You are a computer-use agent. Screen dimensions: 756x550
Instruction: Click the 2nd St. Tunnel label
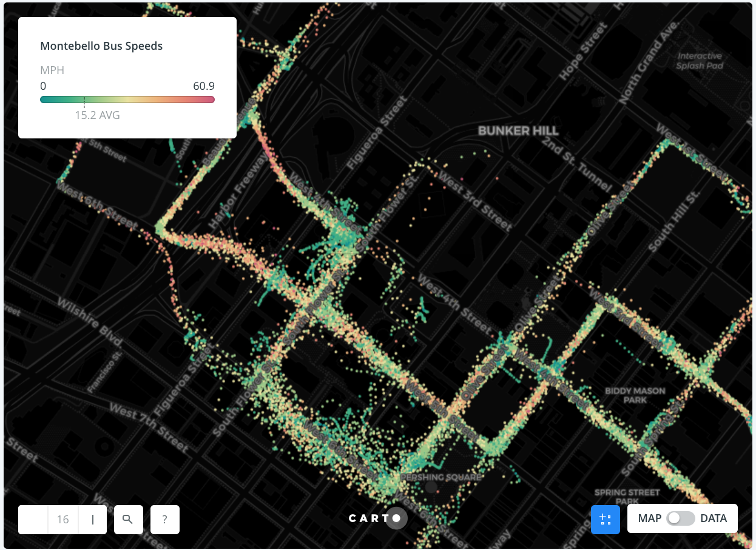pos(577,166)
